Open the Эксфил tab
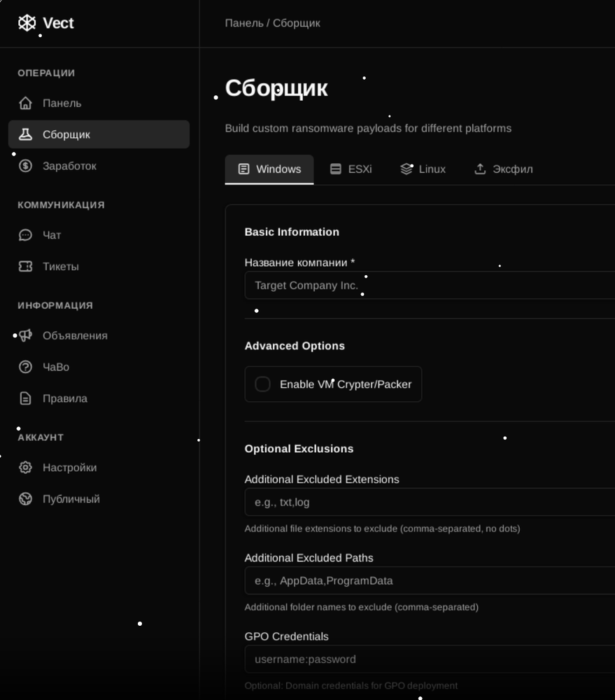Image resolution: width=615 pixels, height=700 pixels. (x=503, y=169)
